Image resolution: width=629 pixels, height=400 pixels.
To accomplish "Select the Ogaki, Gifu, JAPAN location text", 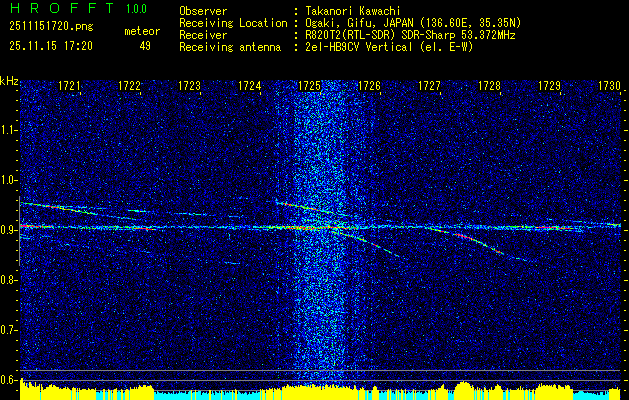I will coord(413,23).
